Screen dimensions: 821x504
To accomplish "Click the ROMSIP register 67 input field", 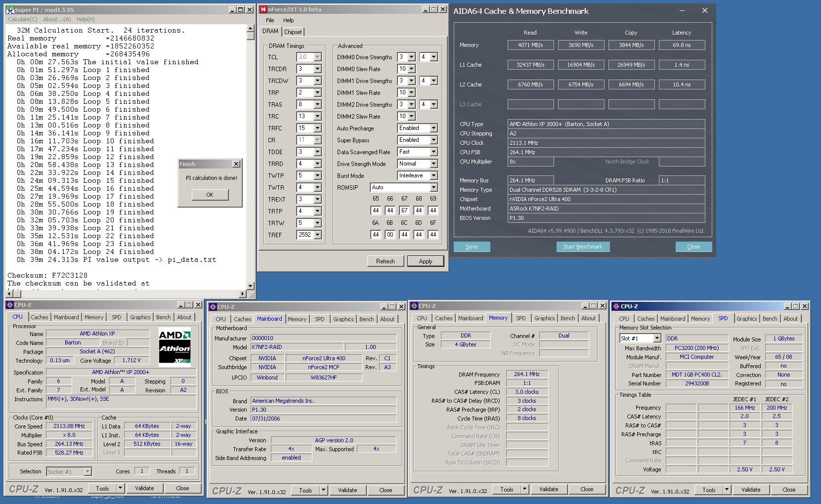I will click(404, 210).
